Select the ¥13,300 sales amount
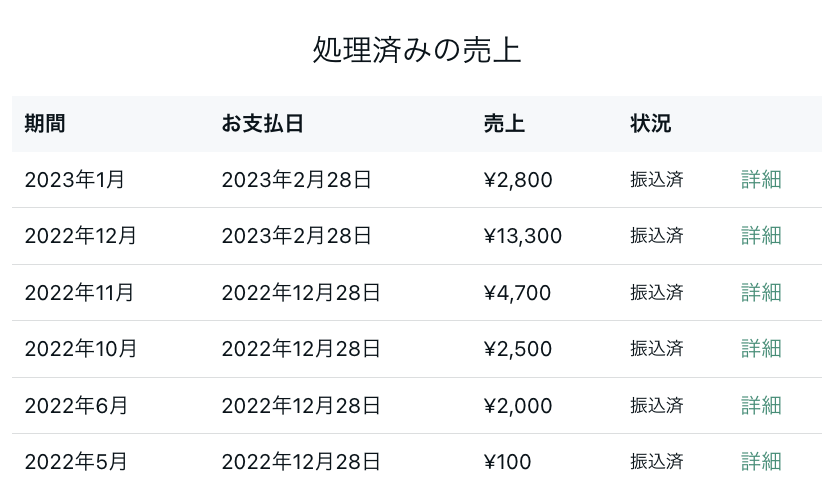The width and height of the screenshot is (840, 502). (x=522, y=236)
